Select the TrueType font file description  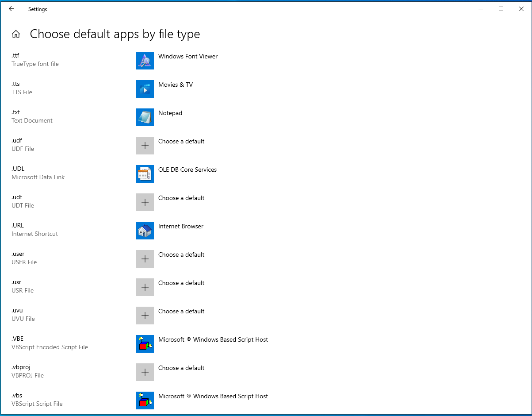pos(35,64)
